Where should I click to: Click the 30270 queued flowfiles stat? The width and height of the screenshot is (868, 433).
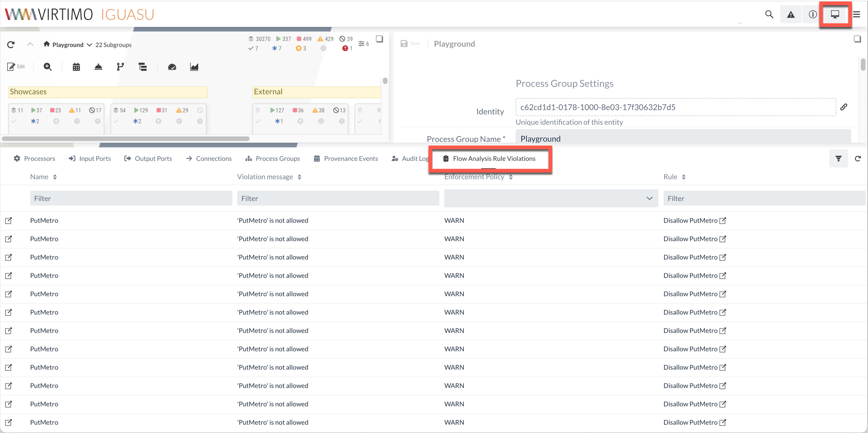pyautogui.click(x=259, y=39)
